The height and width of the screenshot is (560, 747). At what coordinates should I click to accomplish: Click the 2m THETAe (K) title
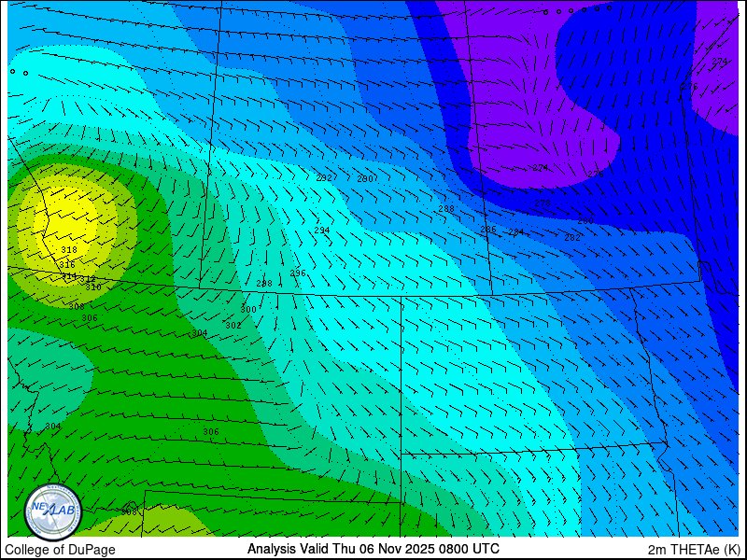(694, 550)
